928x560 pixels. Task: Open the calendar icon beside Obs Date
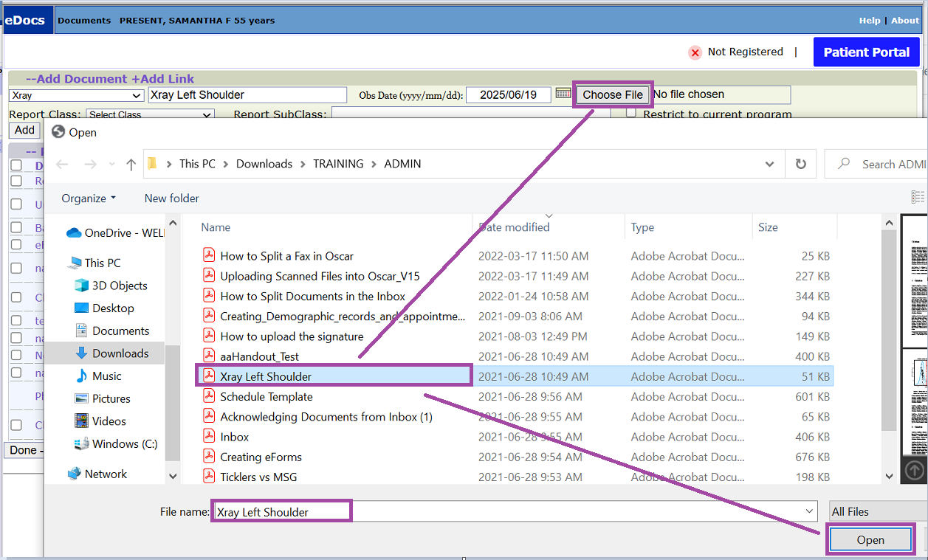click(x=562, y=94)
